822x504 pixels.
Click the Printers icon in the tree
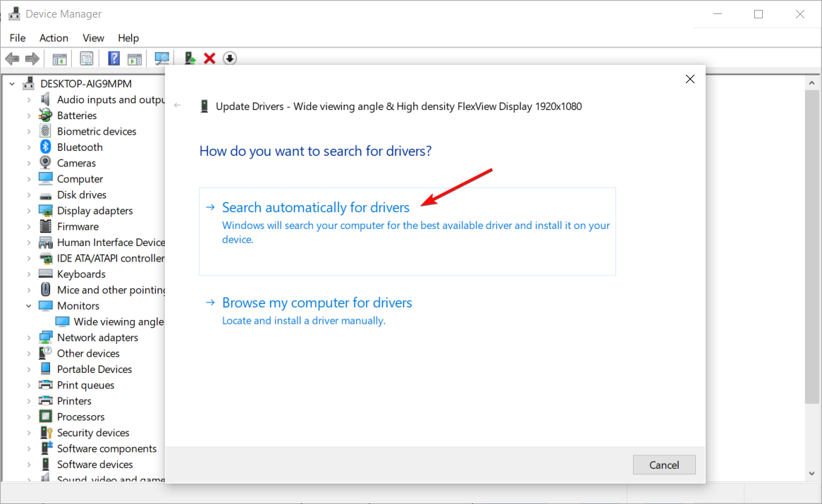click(46, 401)
